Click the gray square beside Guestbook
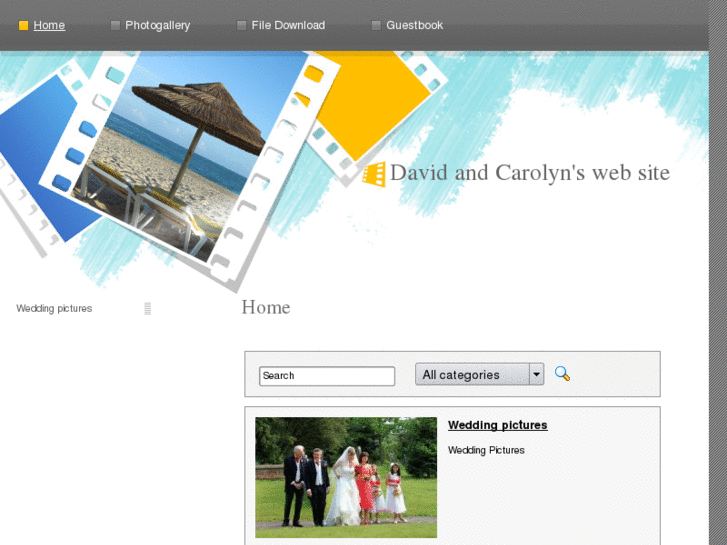Image resolution: width=727 pixels, height=545 pixels. 376,26
